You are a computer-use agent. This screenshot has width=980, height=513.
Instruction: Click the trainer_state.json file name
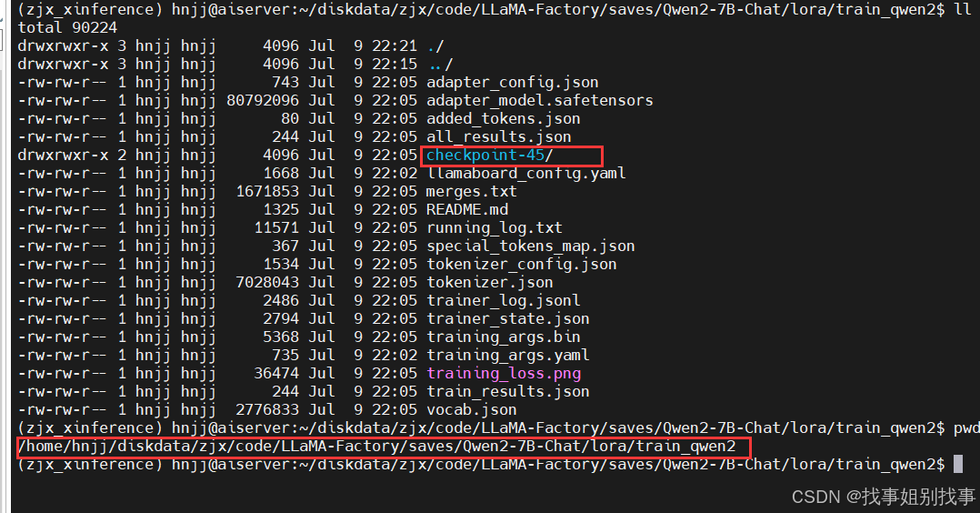pyautogui.click(x=508, y=319)
